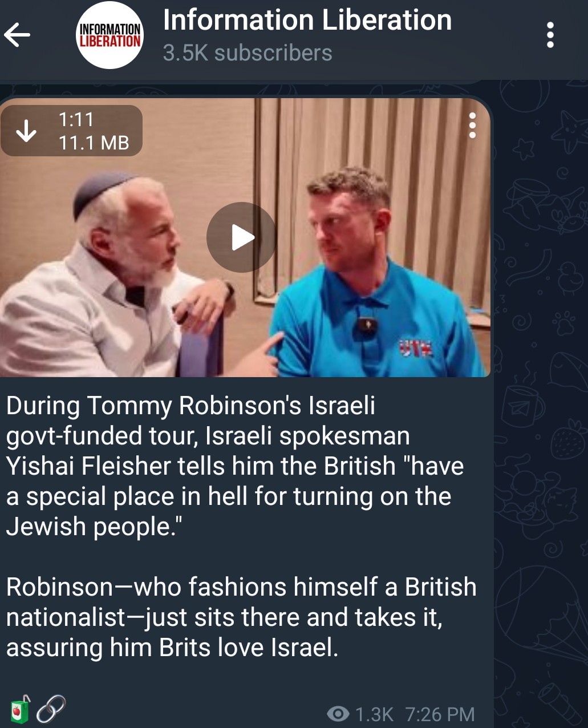Click the doodle wallpaper beside the message
Image resolution: width=588 pixels, height=728 pixels.
point(541,399)
